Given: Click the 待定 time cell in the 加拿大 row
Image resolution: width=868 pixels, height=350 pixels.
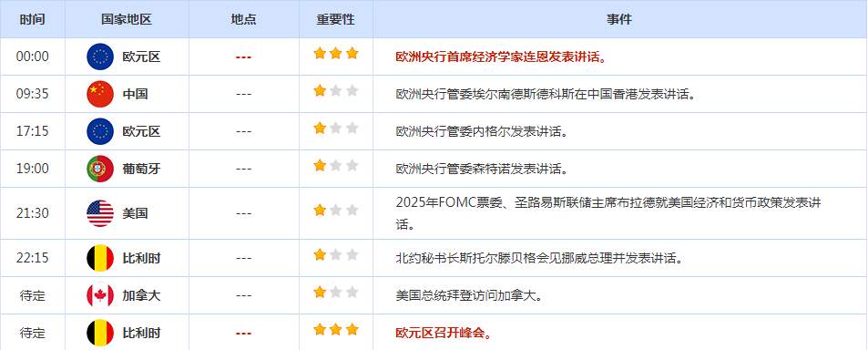Looking at the screenshot, I should (32, 295).
